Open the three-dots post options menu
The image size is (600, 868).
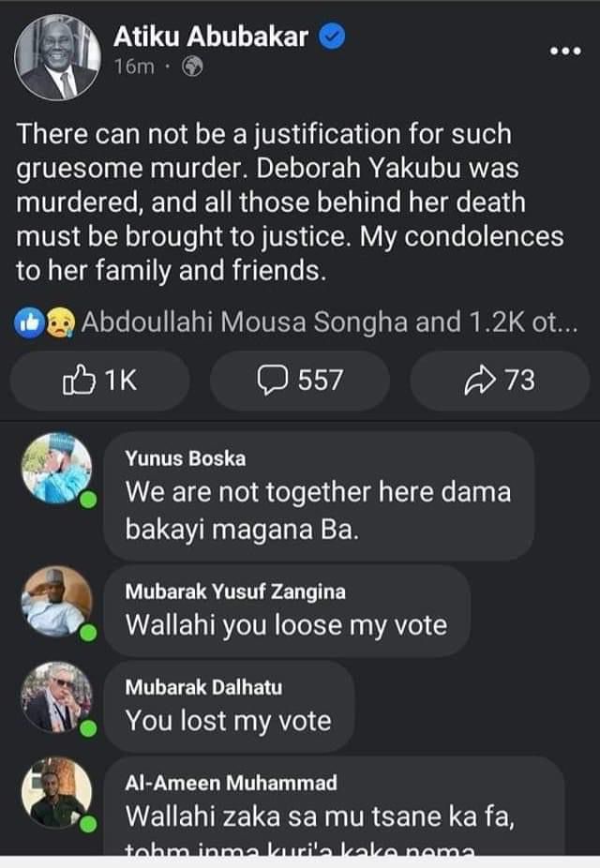tap(564, 50)
